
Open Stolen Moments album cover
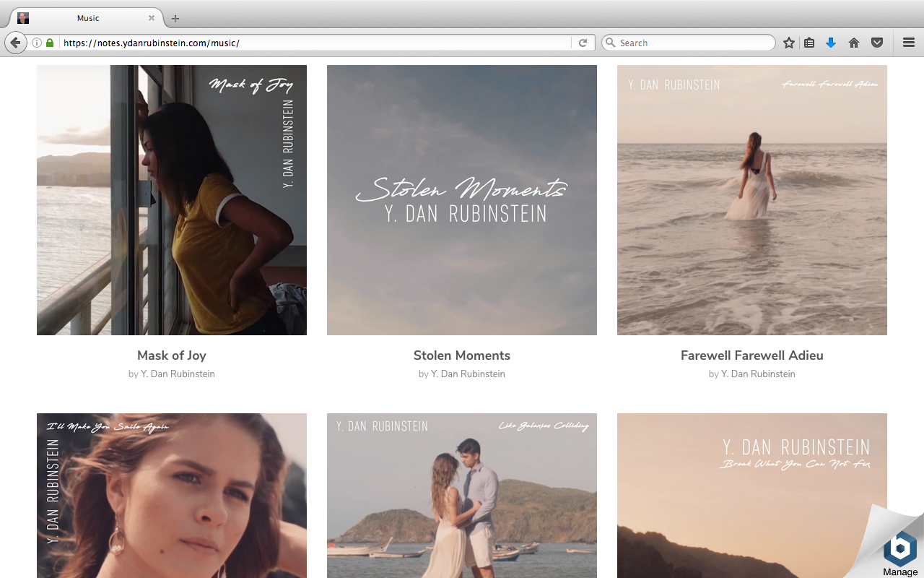tap(462, 200)
